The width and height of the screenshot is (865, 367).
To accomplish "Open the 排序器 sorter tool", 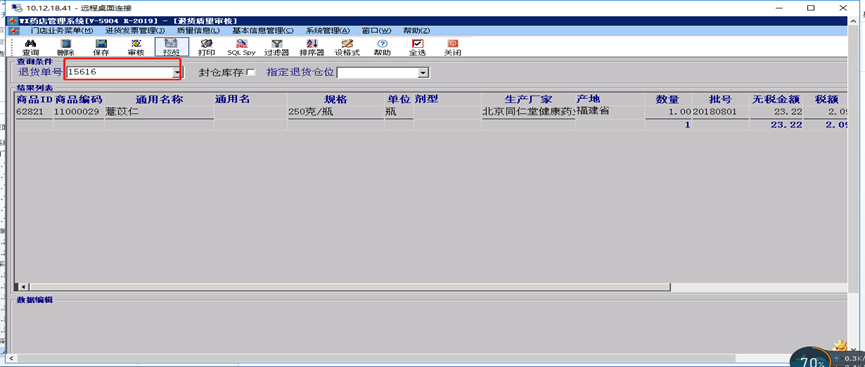I will [312, 47].
